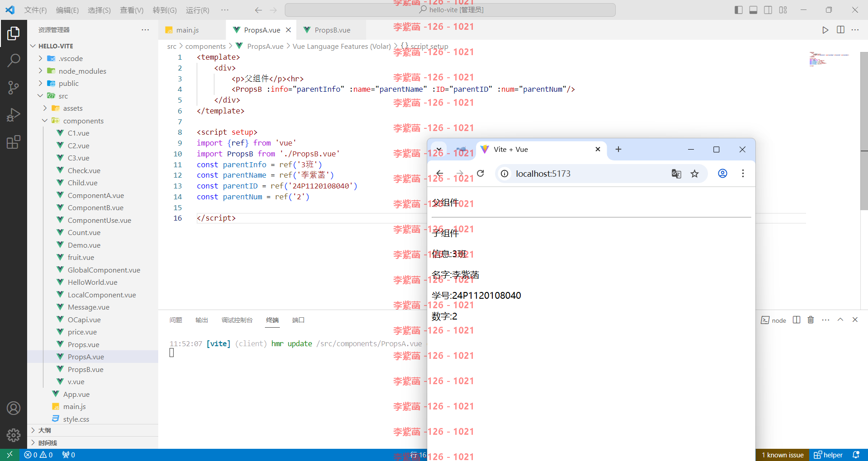Screen dimensions: 868x461
Task: Open the Source Control view
Action: click(14, 87)
